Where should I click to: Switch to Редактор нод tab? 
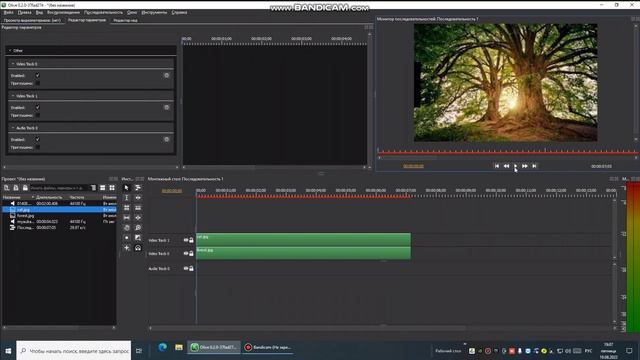125,20
